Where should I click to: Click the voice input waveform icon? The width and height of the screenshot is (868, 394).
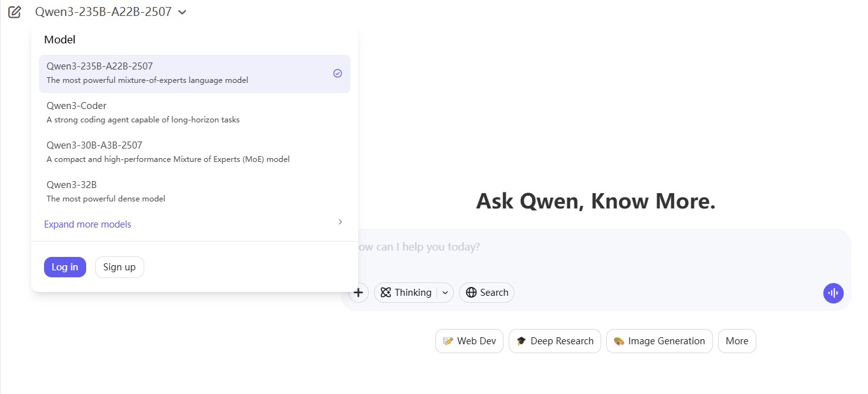pos(834,293)
